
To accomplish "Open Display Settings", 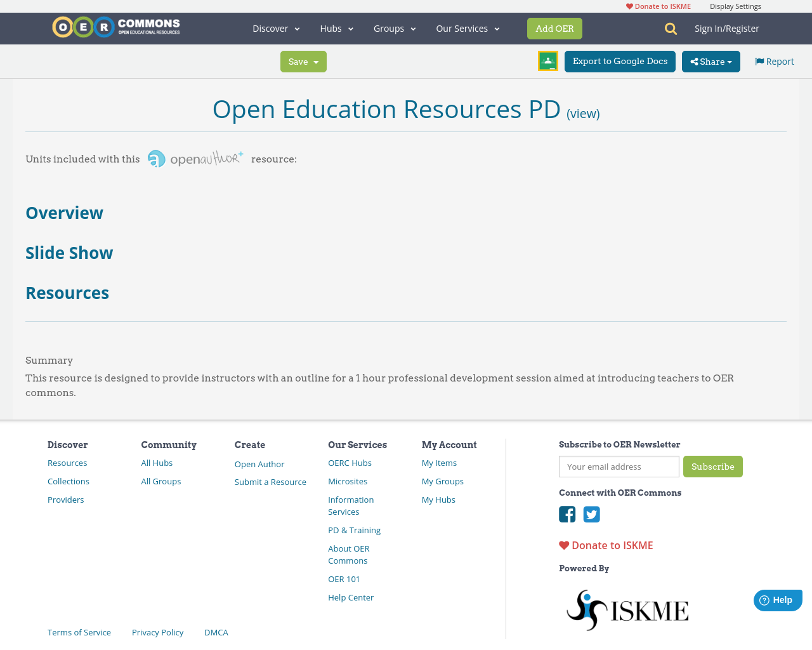I will [x=735, y=5].
